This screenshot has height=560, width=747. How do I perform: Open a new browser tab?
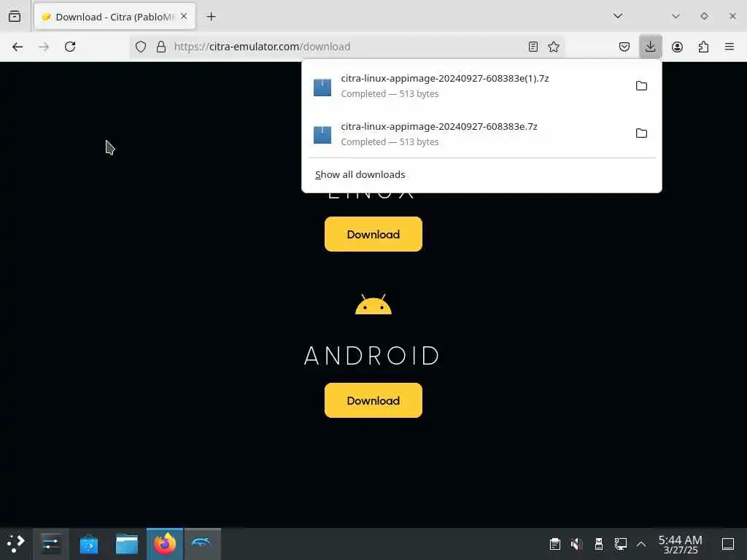point(211,17)
